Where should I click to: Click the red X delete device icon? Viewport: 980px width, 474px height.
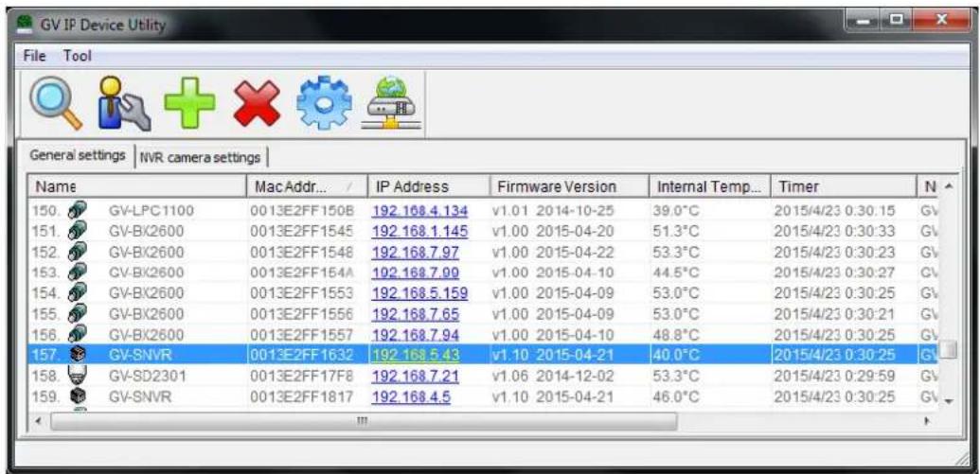pyautogui.click(x=257, y=104)
